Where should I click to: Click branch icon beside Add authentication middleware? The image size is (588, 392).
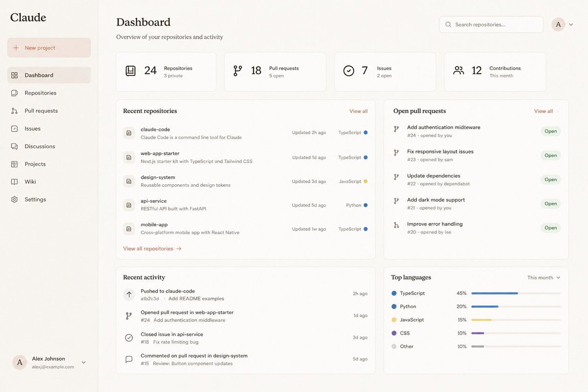click(x=396, y=129)
